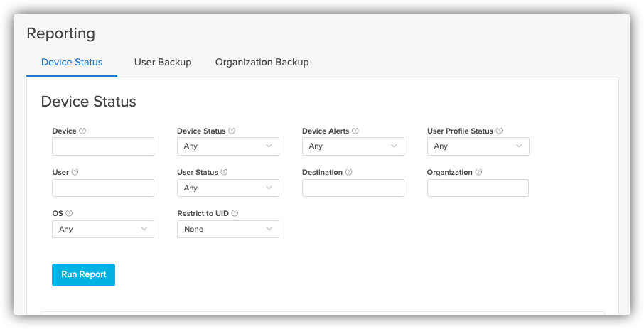Click the Destination help icon
This screenshot has height=329, width=644.
pos(349,172)
